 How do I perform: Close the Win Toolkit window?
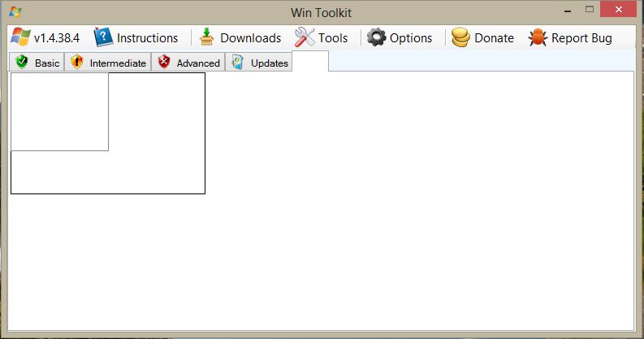coord(619,9)
